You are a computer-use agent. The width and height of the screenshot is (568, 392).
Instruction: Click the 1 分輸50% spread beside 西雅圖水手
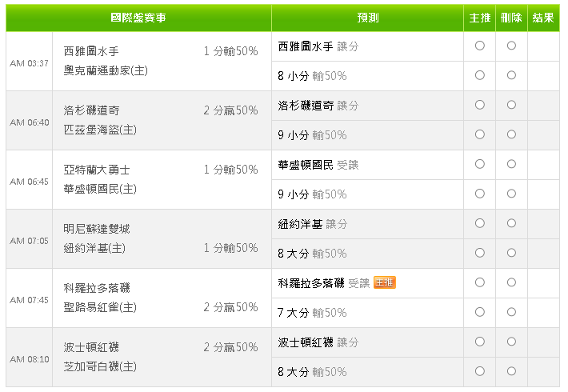point(230,51)
